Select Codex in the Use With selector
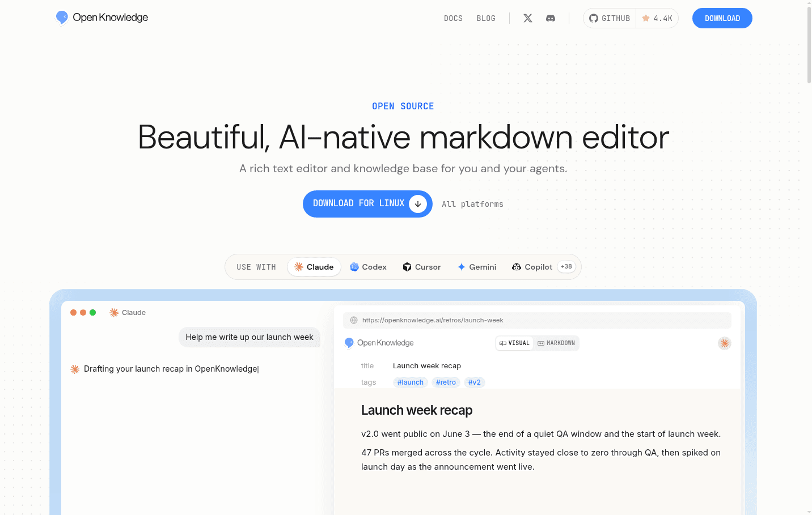 [x=368, y=267]
